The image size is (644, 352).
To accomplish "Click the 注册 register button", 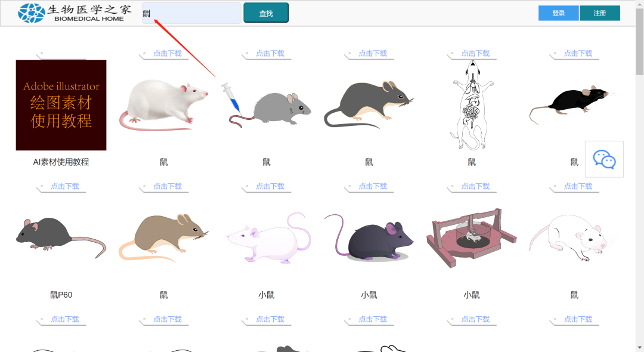I will point(599,13).
